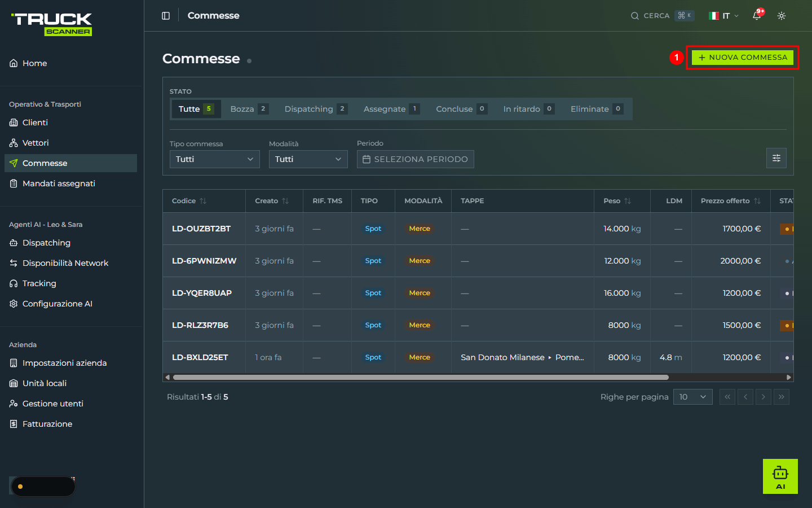Go to the first page
The image size is (812, 508).
pyautogui.click(x=727, y=397)
